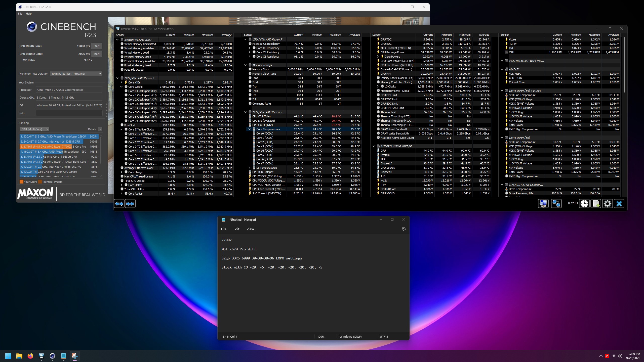Switch to Notepad taskbar icon

coord(64,356)
